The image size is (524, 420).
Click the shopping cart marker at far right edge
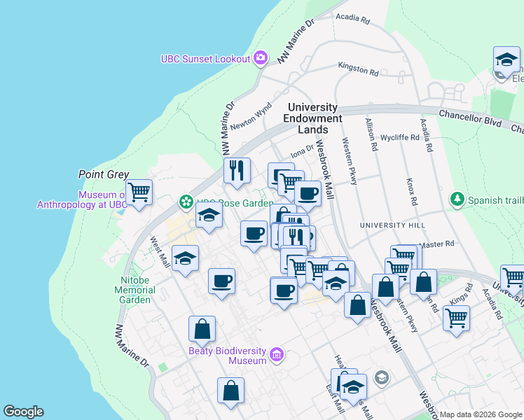(x=513, y=279)
